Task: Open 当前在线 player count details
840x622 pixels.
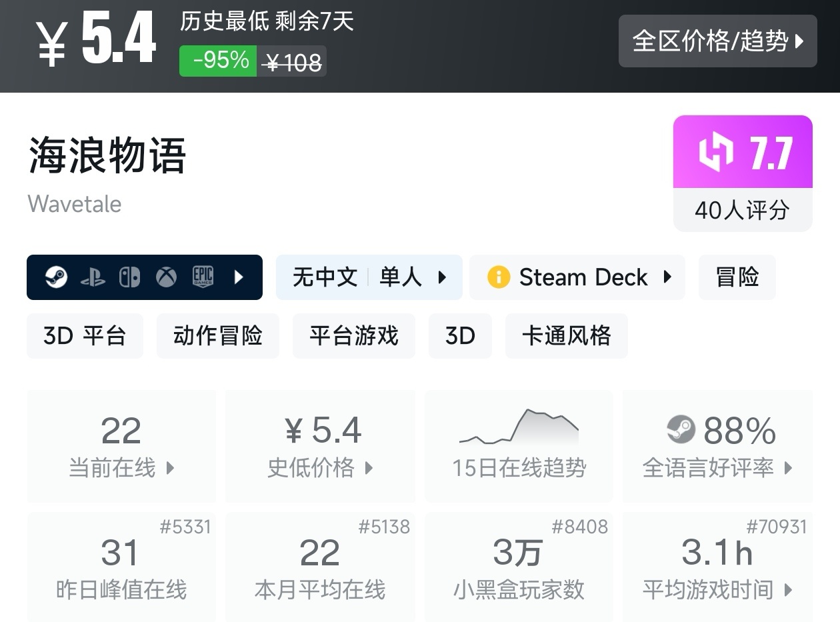Action: click(x=121, y=467)
